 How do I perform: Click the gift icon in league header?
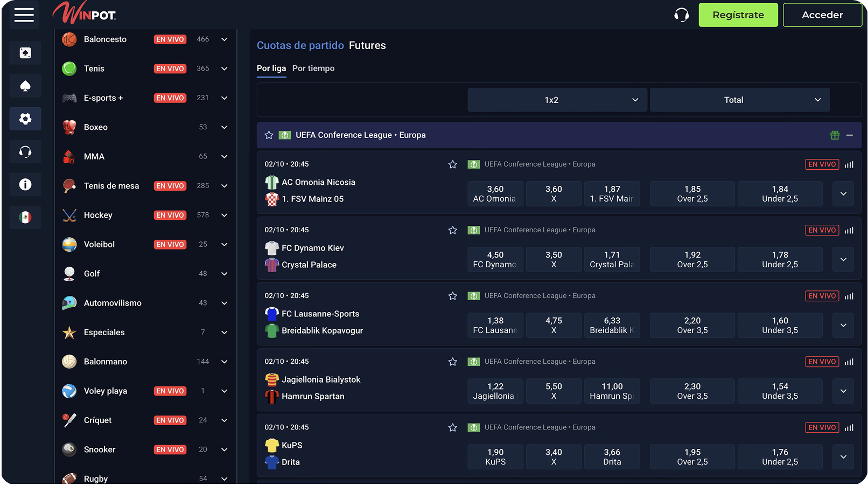[x=835, y=135]
